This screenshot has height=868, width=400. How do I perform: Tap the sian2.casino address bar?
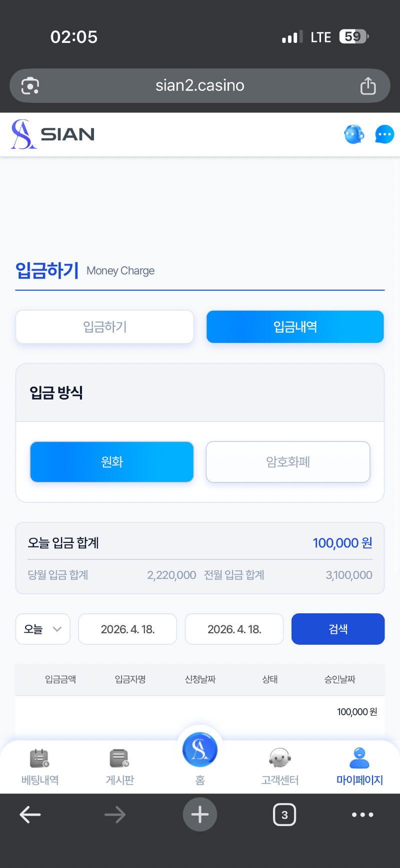(200, 86)
